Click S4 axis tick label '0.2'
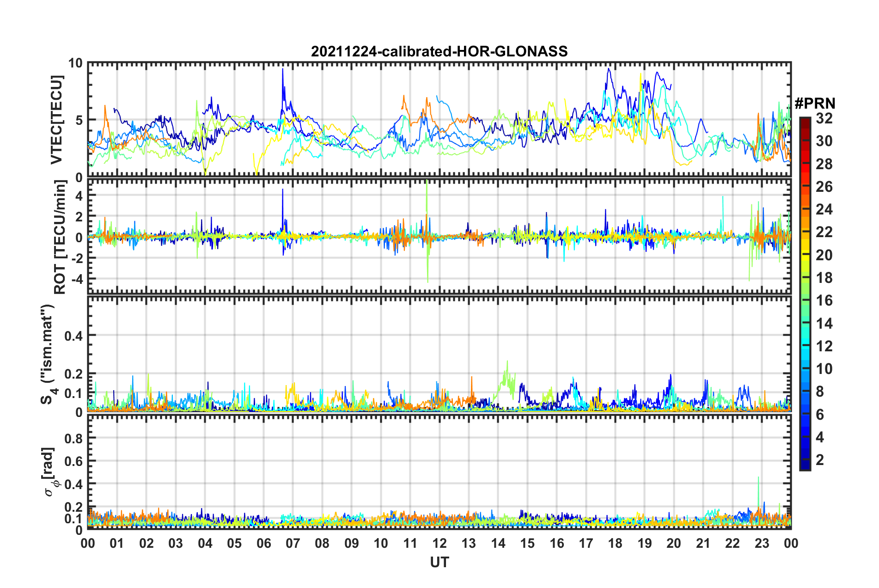Screen dimensions: 879x588 [x=73, y=374]
